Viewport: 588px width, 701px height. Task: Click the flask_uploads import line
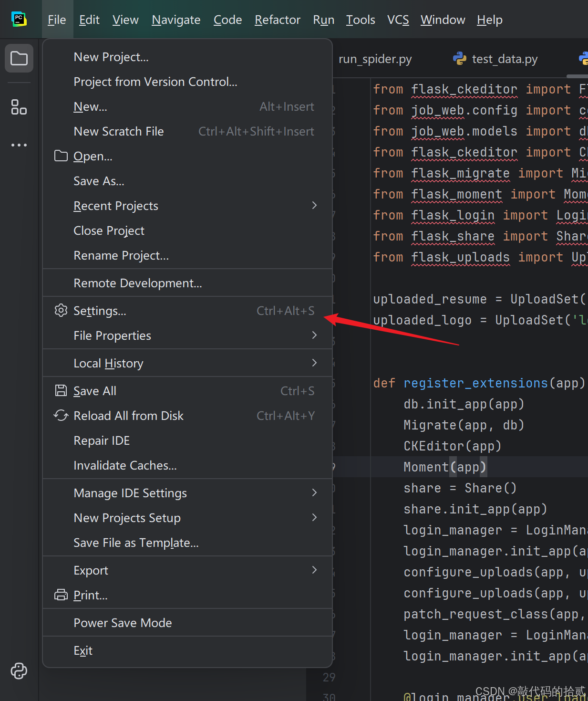click(480, 257)
